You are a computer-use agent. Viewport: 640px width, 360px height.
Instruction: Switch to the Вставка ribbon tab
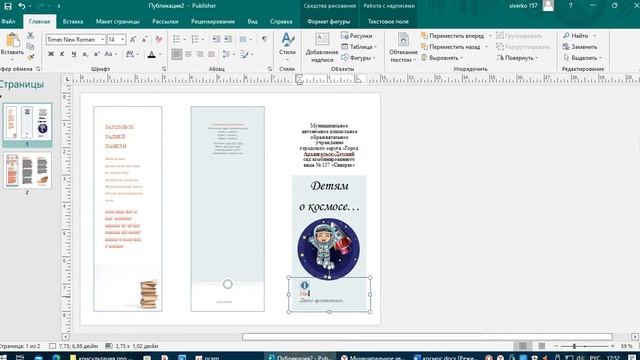tap(73, 22)
